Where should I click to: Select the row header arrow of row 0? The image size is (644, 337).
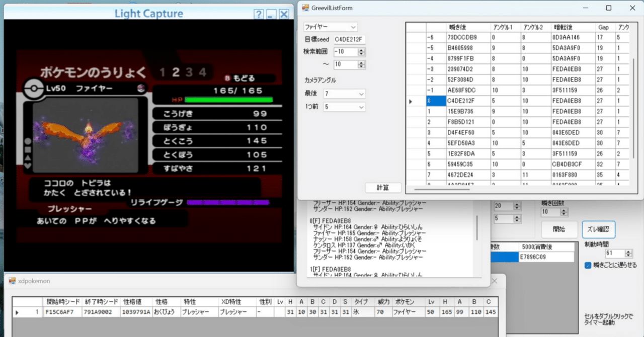click(x=416, y=101)
